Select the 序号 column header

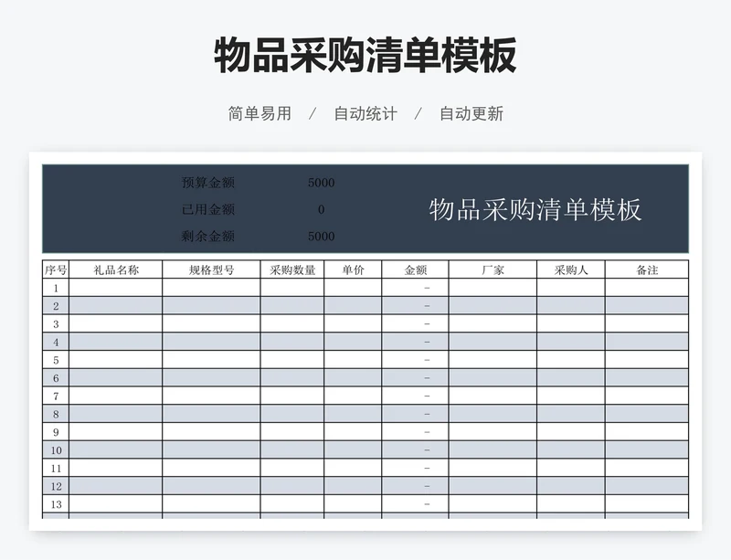click(56, 269)
